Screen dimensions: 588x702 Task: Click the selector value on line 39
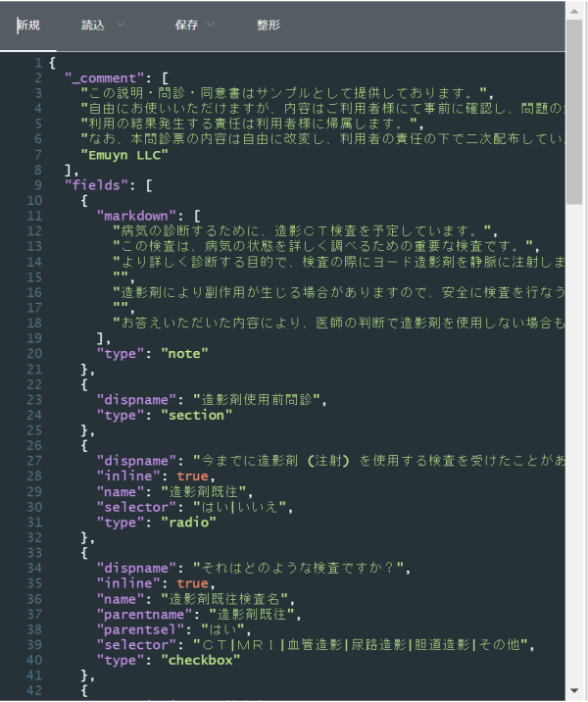click(361, 645)
